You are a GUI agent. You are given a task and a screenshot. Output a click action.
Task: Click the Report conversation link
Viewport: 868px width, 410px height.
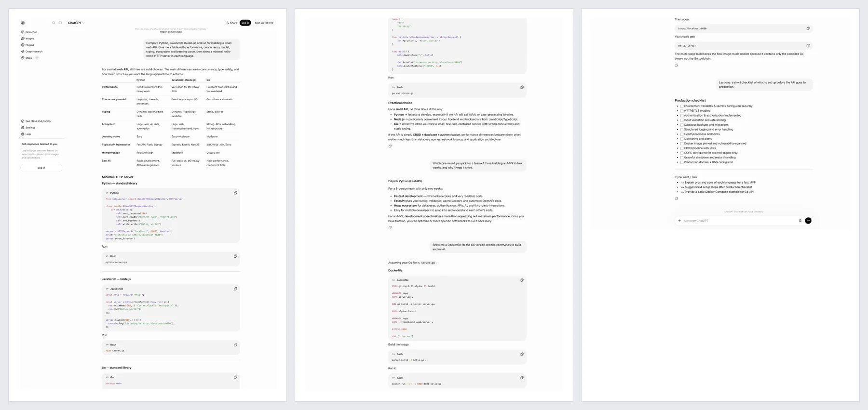[171, 32]
